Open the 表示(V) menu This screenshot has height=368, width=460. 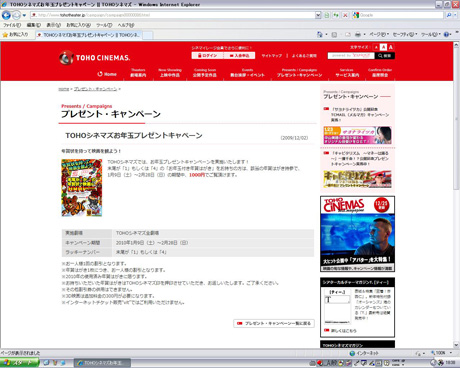point(53,25)
